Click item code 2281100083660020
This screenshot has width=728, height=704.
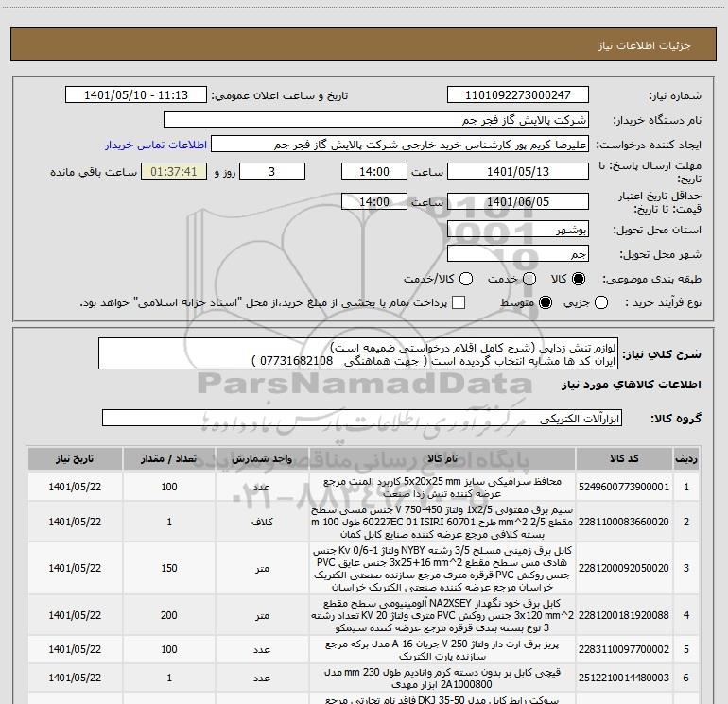click(x=624, y=522)
